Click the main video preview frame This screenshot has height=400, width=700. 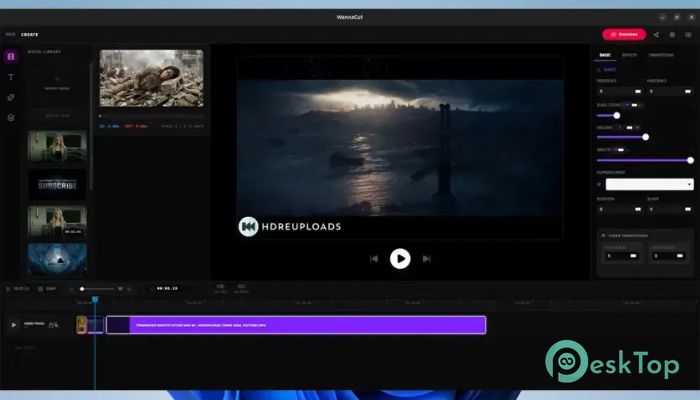click(x=400, y=148)
